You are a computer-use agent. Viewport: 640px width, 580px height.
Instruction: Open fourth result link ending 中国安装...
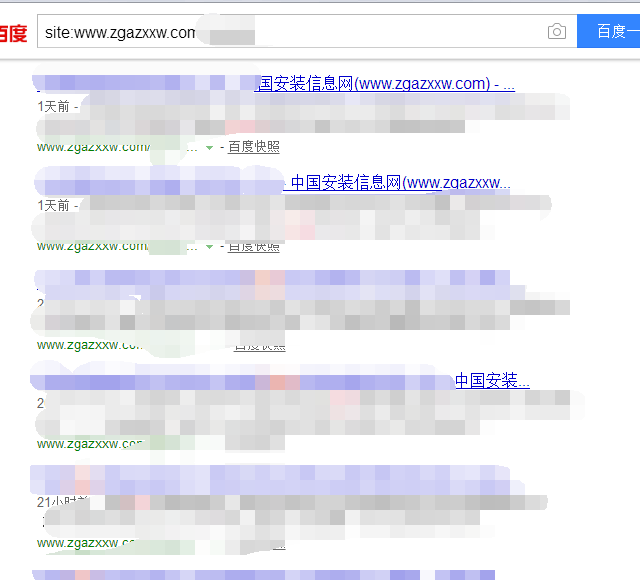(492, 380)
